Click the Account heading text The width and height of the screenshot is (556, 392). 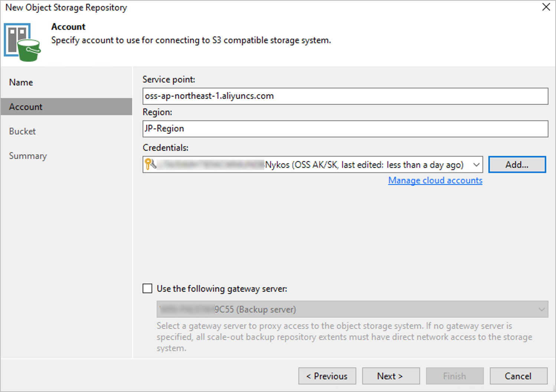coord(68,27)
